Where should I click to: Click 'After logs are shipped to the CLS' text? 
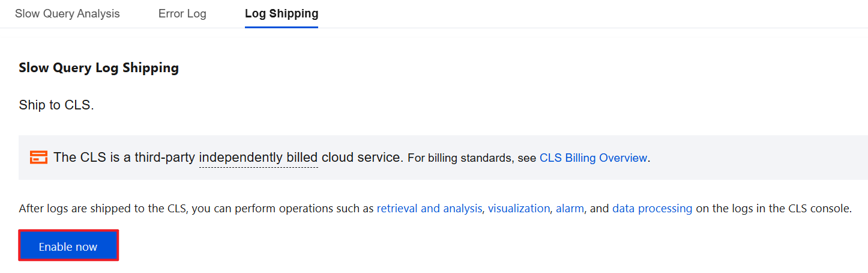(x=103, y=209)
